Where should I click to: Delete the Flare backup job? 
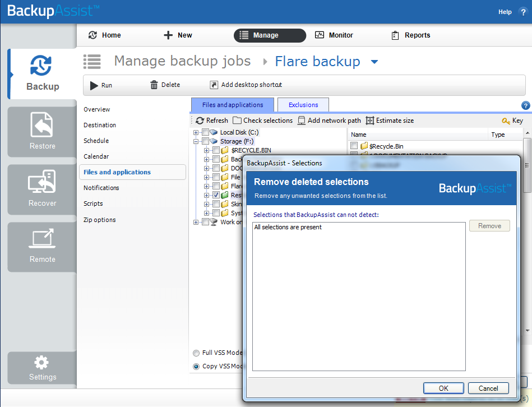pos(165,85)
